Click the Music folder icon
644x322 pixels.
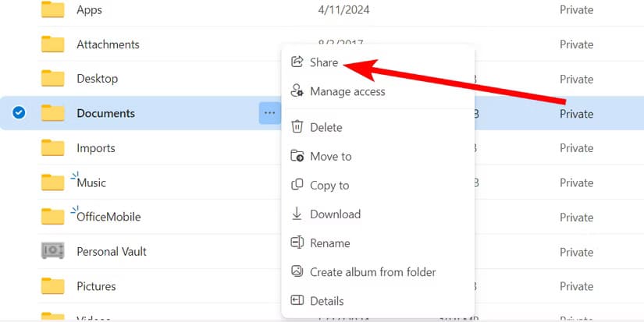53,182
